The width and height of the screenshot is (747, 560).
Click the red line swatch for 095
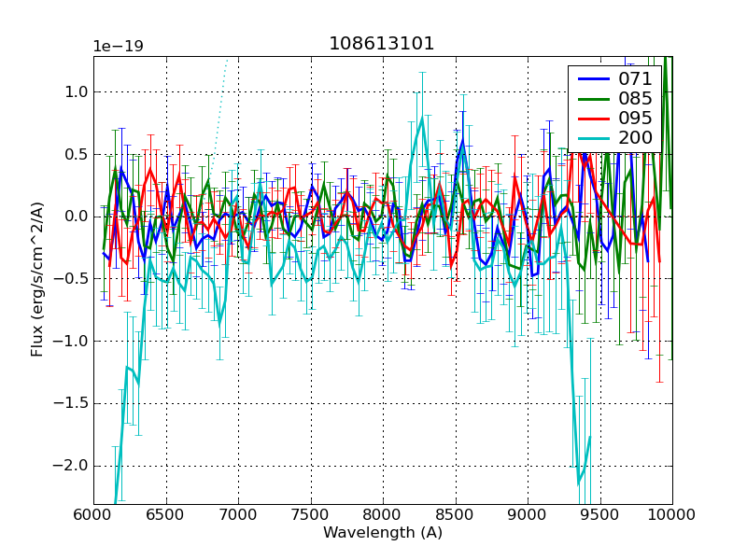(593, 119)
